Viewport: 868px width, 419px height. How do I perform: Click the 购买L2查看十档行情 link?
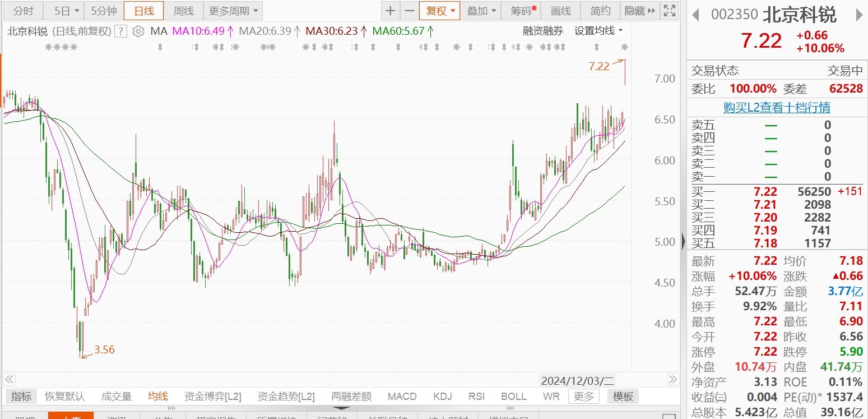[x=777, y=107]
